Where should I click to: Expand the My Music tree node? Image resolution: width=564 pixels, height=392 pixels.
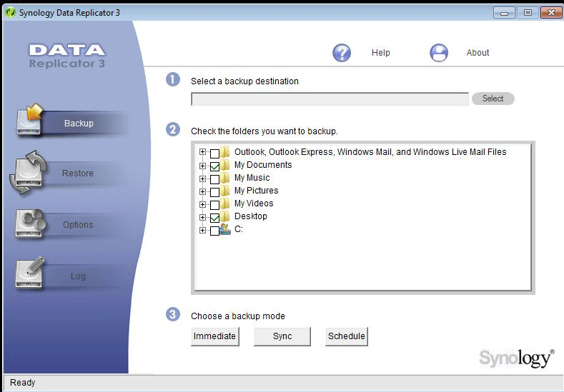pyautogui.click(x=203, y=179)
